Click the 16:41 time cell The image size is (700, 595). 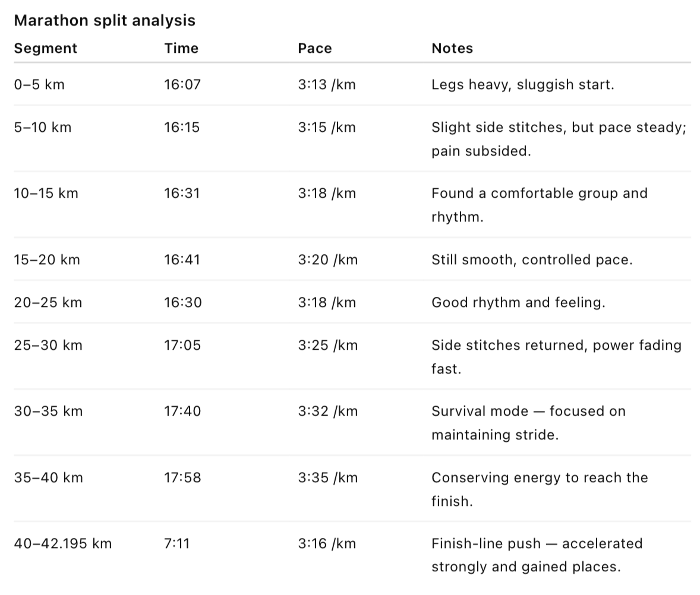point(182,259)
